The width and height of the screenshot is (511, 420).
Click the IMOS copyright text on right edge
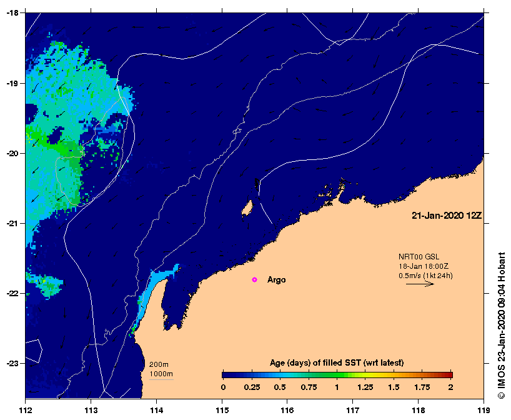502,325
